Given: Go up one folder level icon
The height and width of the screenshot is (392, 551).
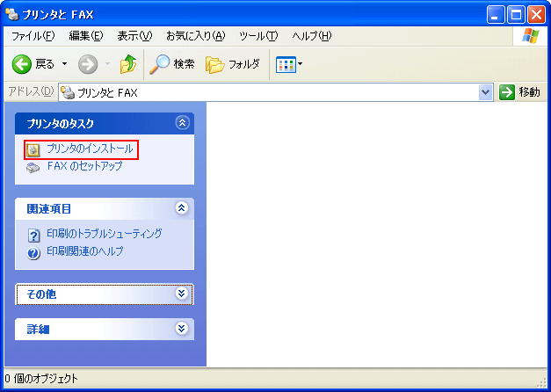Looking at the screenshot, I should coord(128,64).
